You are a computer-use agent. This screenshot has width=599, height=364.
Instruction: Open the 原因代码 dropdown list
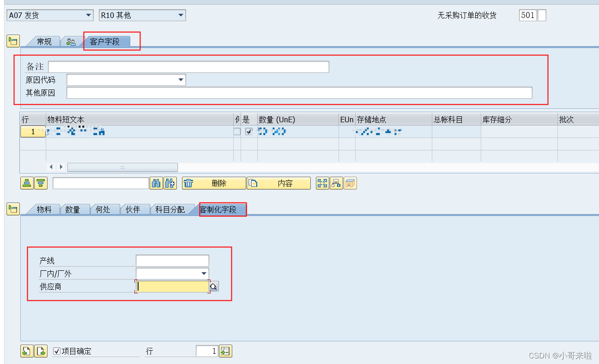[x=180, y=79]
